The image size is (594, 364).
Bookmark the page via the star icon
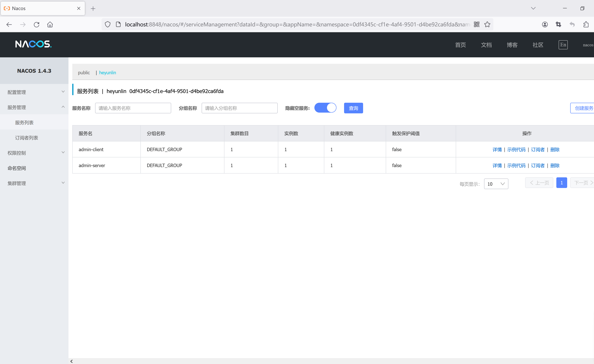[487, 24]
